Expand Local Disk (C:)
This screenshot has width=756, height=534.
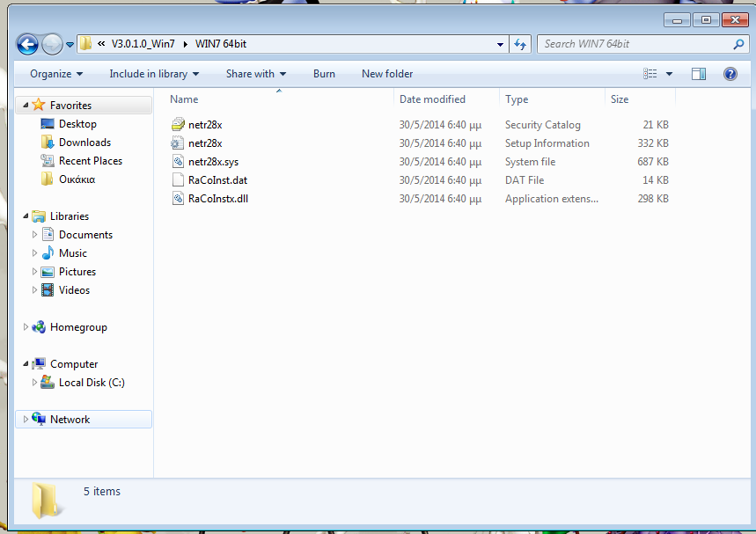coord(34,382)
